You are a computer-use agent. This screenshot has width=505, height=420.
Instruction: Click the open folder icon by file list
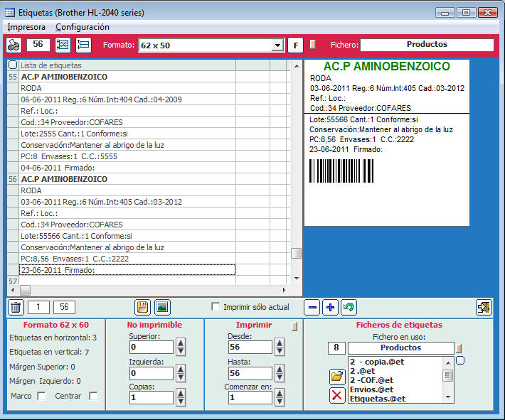pos(337,377)
